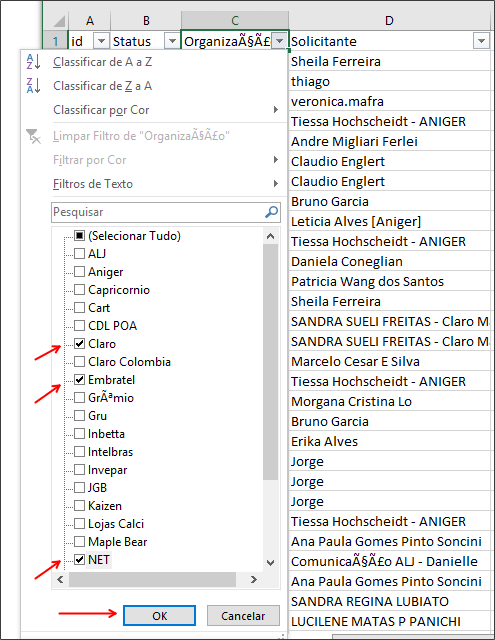Image resolution: width=495 pixels, height=640 pixels.
Task: Expand the Filtrar por Cor submenu arrow
Action: [x=276, y=160]
